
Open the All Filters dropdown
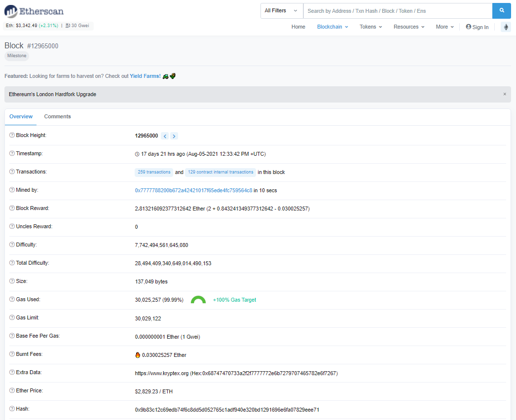point(281,10)
